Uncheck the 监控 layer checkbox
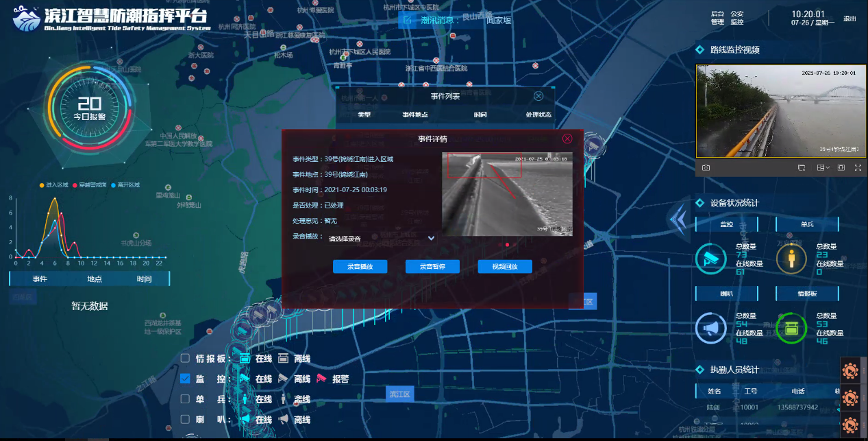 [x=185, y=379]
